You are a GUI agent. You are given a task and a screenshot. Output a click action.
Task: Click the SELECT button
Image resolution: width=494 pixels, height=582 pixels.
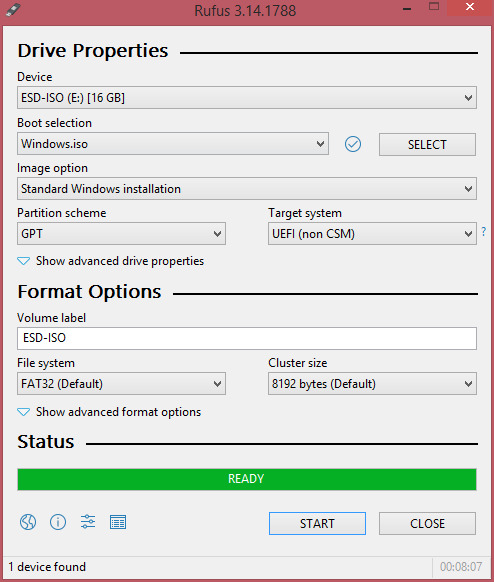[427, 144]
